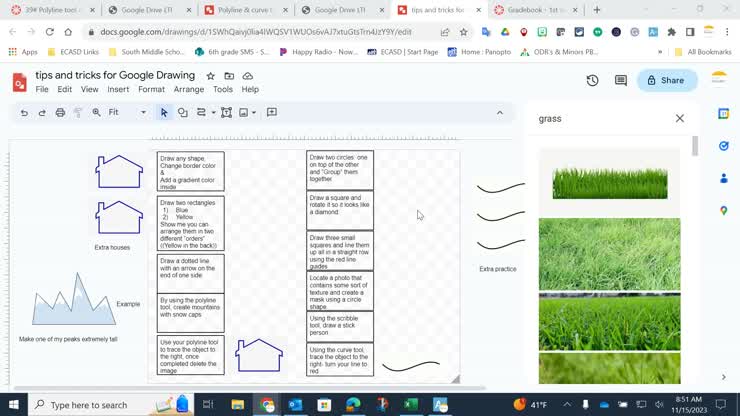Switch to the Gradebook tab
740x416 pixels.
pos(535,10)
